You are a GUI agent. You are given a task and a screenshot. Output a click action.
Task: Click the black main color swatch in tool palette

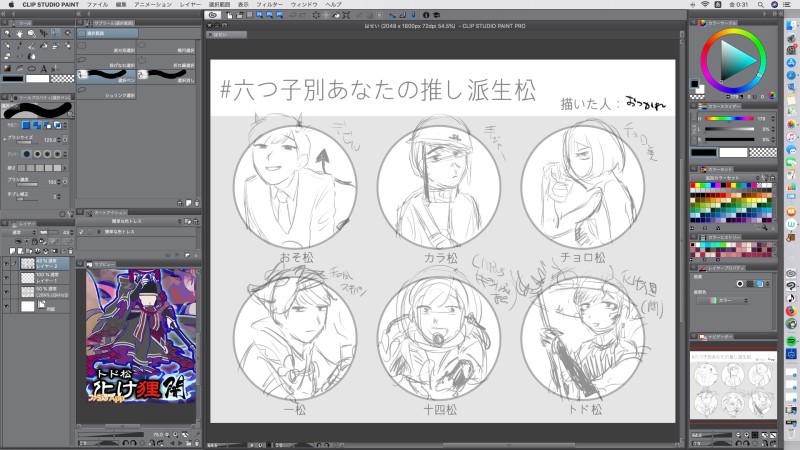tap(13, 79)
